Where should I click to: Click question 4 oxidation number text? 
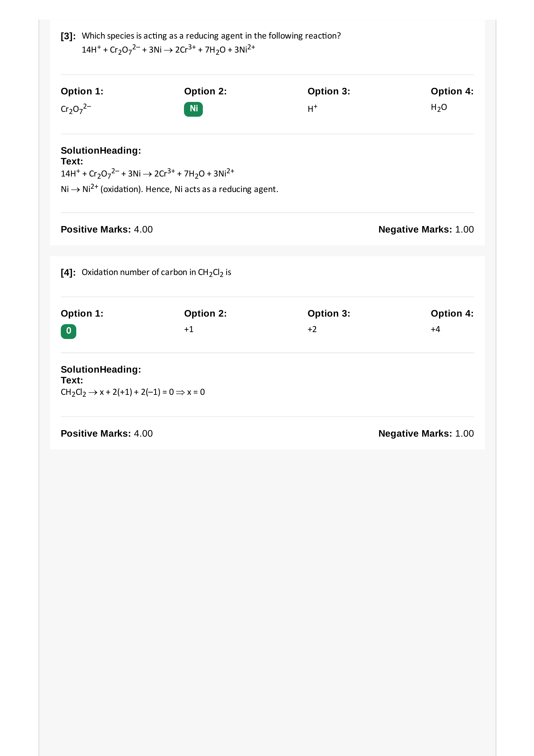(156, 273)
